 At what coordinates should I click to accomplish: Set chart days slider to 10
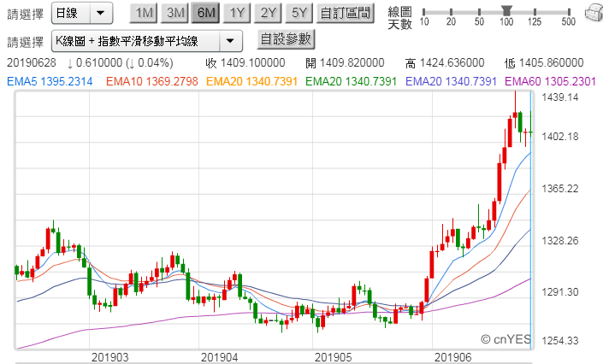pyautogui.click(x=423, y=12)
